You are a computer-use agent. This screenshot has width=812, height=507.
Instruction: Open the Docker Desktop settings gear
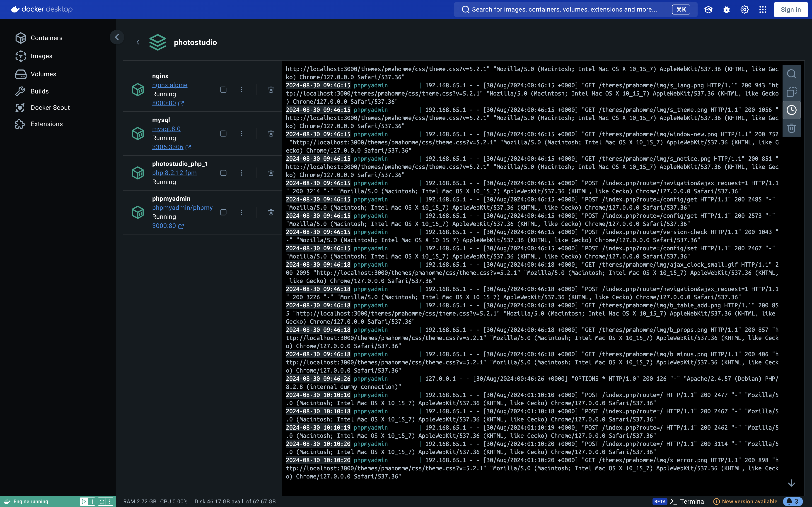coord(744,9)
